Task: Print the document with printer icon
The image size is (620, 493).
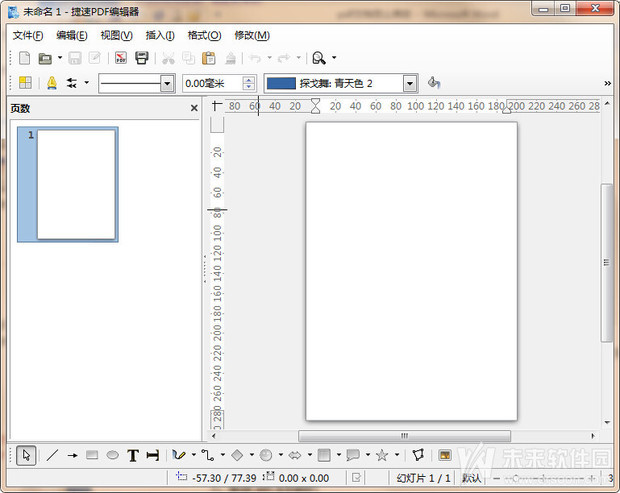Action: (142, 58)
